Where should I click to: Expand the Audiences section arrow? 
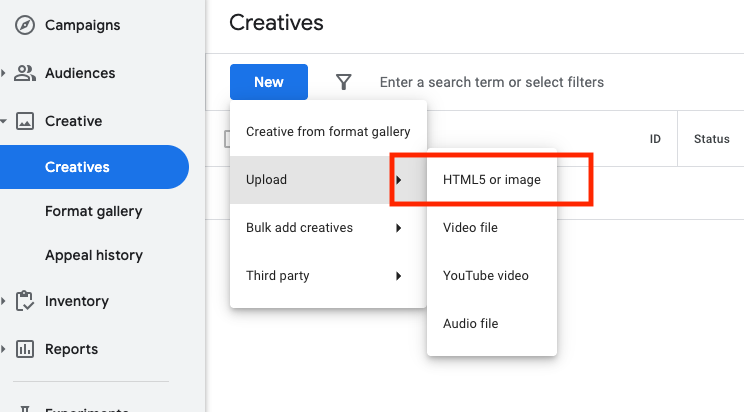pos(5,73)
